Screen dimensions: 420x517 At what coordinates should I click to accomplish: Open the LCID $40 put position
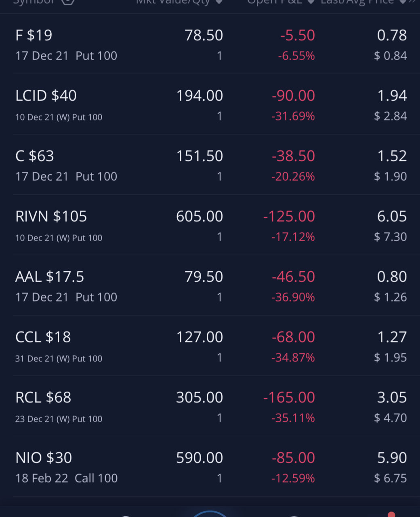pyautogui.click(x=210, y=104)
